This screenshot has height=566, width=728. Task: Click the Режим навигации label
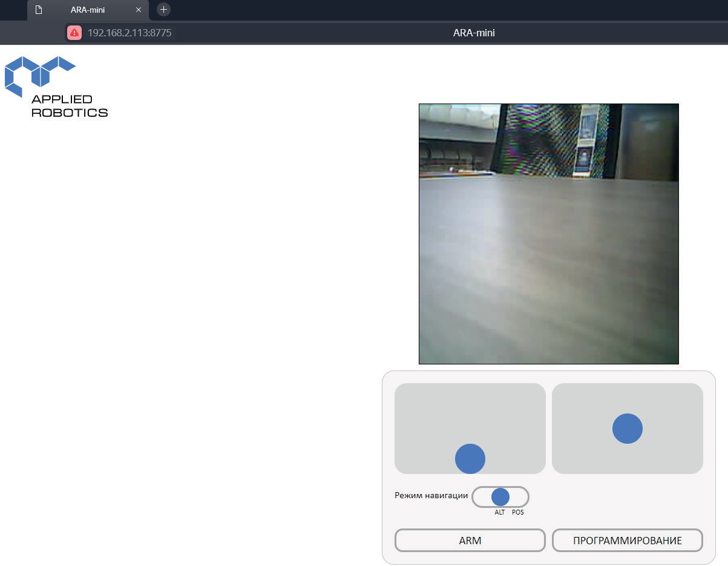(x=431, y=495)
